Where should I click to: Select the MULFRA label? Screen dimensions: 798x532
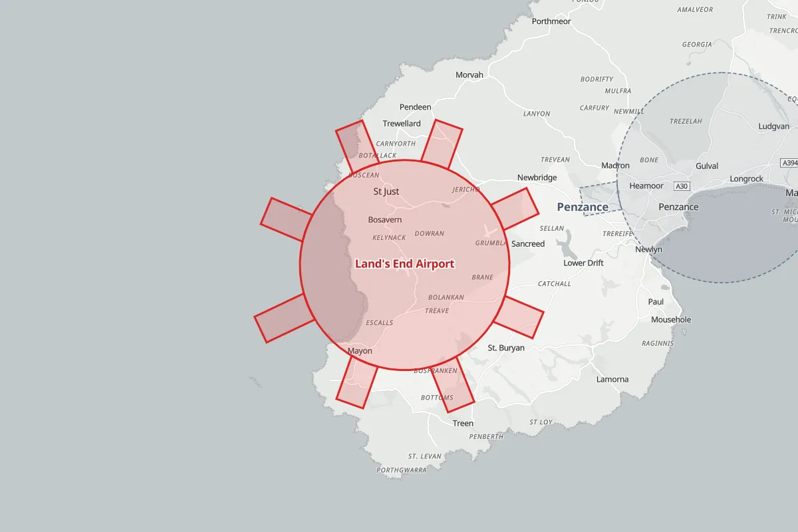point(618,90)
